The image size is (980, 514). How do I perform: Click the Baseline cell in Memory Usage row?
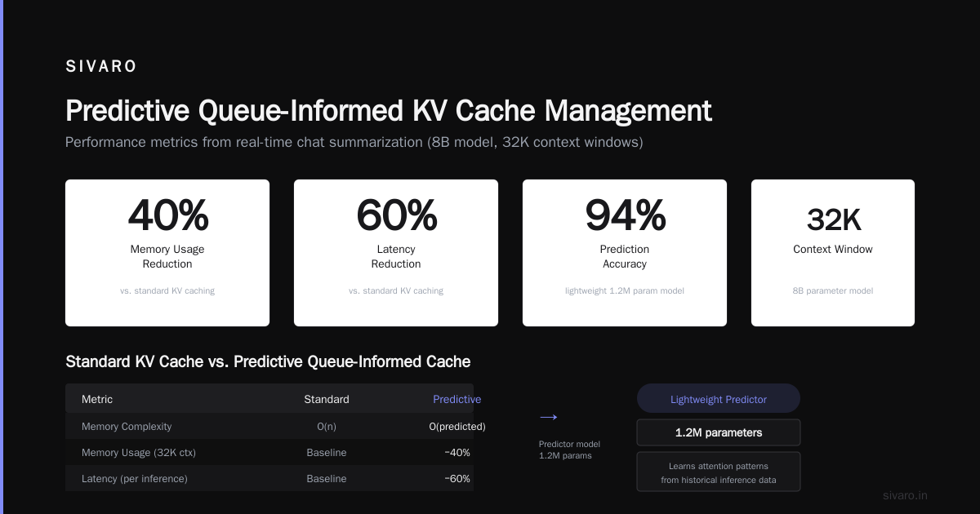tap(327, 453)
